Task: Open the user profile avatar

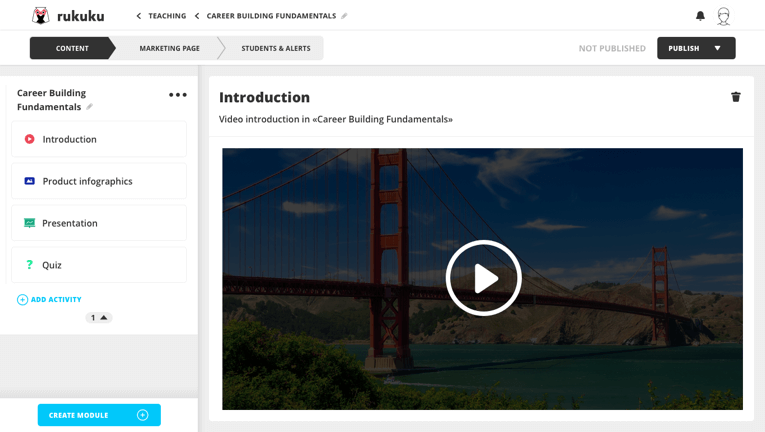Action: coord(724,16)
